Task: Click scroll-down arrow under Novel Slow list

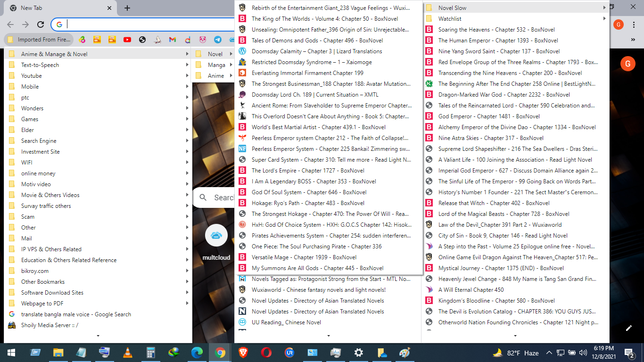Action: [515, 336]
